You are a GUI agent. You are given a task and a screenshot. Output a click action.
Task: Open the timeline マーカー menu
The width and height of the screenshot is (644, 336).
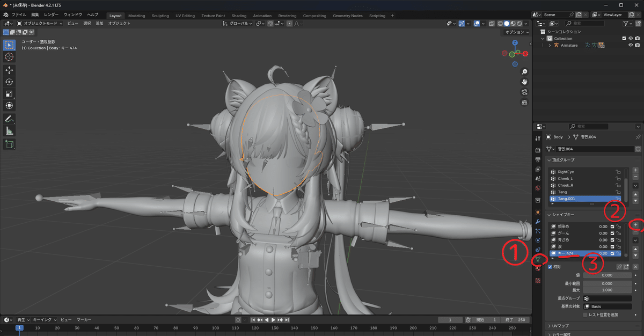click(x=84, y=319)
